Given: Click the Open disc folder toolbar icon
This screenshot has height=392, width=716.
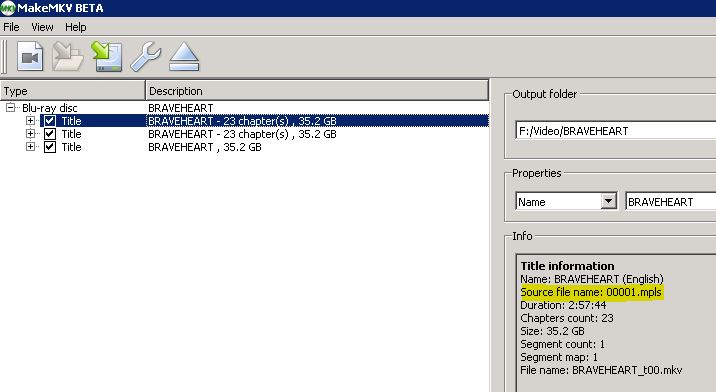Looking at the screenshot, I should (x=68, y=57).
